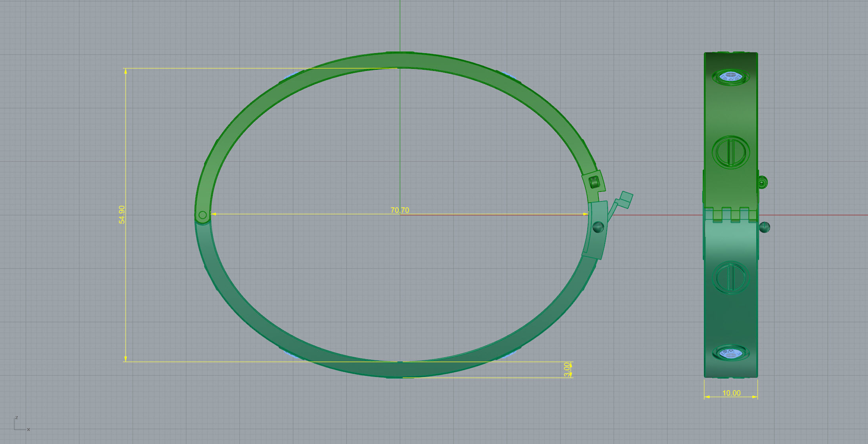
Task: Click the square latch lever protruding from clasp
Action: coord(626,199)
